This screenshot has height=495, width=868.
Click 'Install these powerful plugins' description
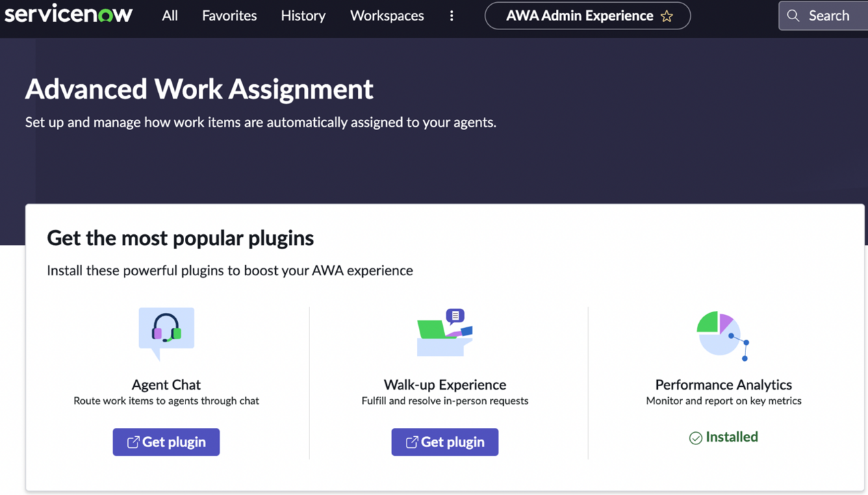click(x=230, y=270)
